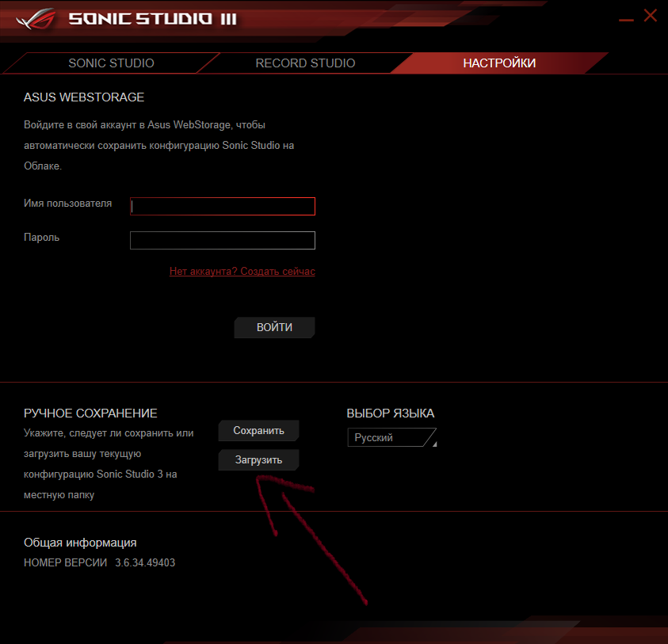Click the ROG logo icon
This screenshot has height=644, width=668.
point(36,19)
